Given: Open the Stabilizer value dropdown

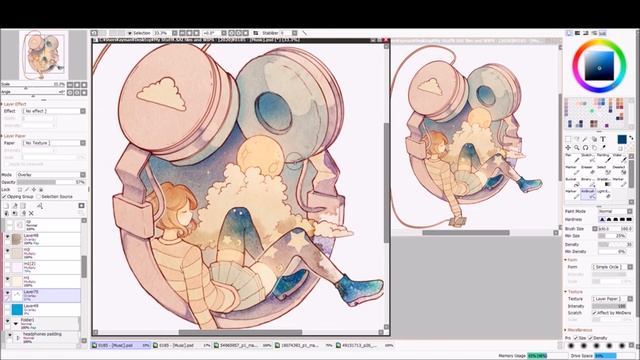Looking at the screenshot, I should [294, 33].
